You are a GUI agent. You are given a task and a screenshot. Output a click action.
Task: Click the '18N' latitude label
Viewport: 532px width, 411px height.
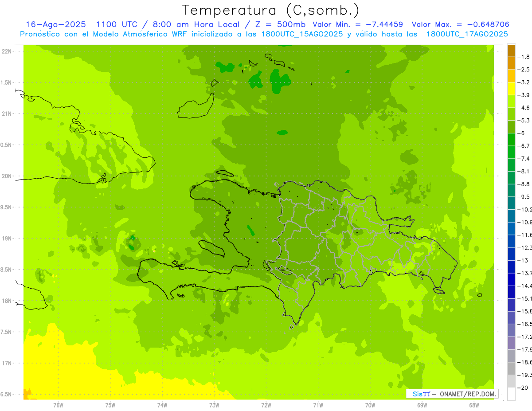pyautogui.click(x=7, y=301)
